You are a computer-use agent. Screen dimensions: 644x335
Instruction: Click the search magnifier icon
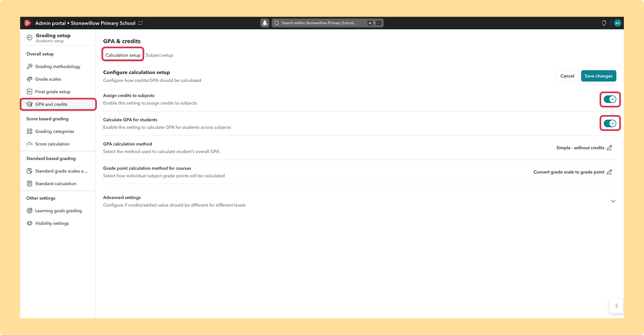[x=277, y=23]
